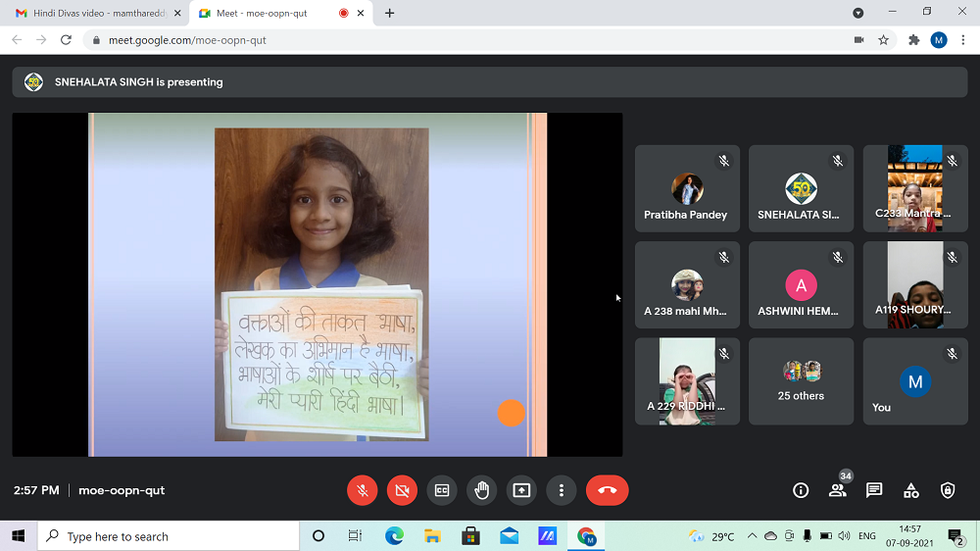The width and height of the screenshot is (980, 551).
Task: Switch to the Hindi Divas video Gmail tab
Action: [x=95, y=13]
